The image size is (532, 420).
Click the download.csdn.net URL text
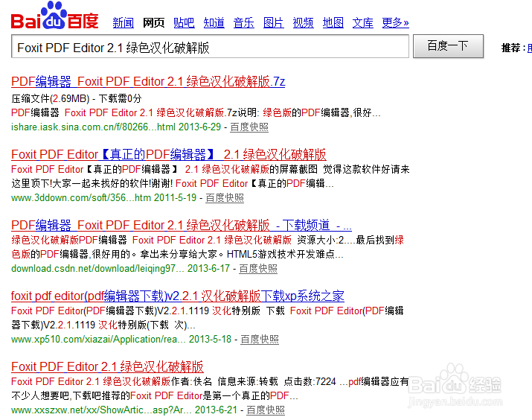click(x=97, y=269)
